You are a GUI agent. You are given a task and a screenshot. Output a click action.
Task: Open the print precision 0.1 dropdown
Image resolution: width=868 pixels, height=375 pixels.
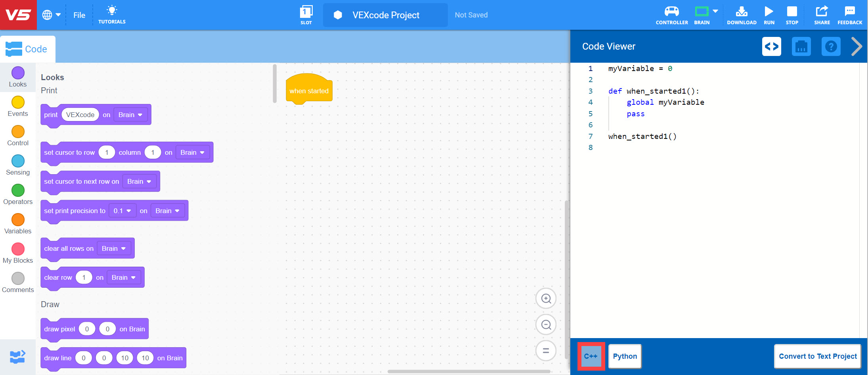(122, 210)
